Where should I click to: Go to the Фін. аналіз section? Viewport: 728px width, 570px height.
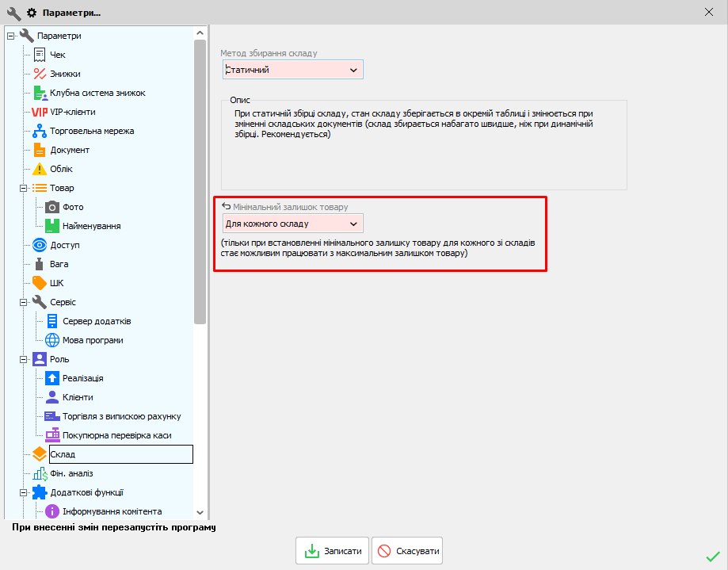(71, 473)
